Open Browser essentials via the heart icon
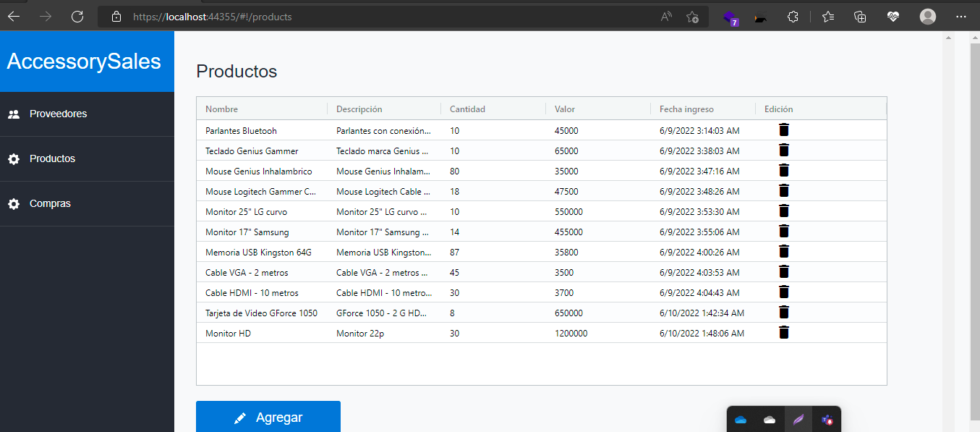The width and height of the screenshot is (980, 432). coord(893,16)
